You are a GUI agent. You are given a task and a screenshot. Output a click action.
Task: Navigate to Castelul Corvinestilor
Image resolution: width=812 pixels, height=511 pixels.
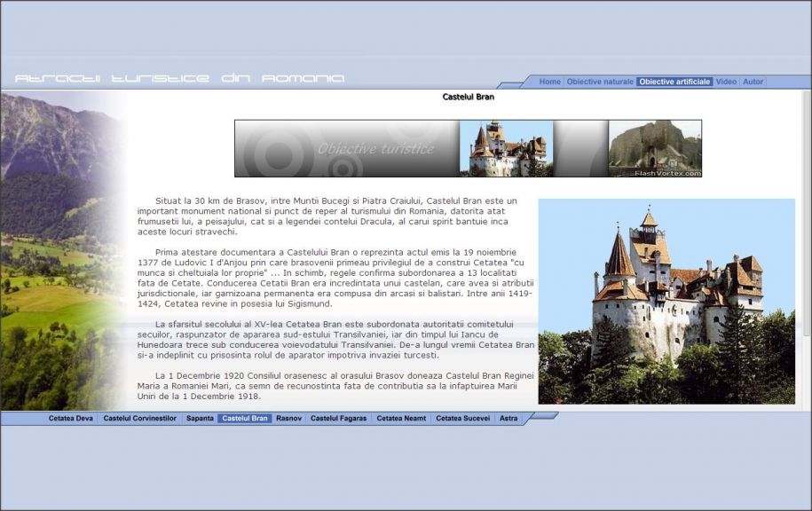tap(140, 418)
